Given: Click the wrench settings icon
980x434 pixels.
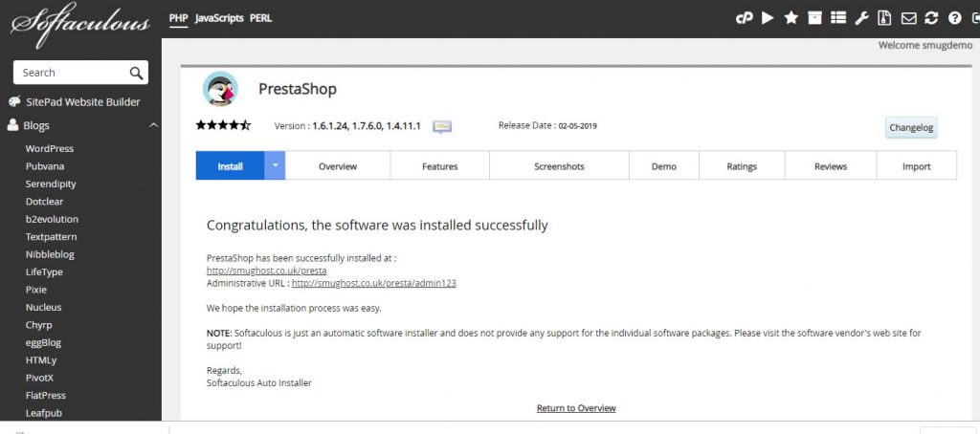Looking at the screenshot, I should 861,18.
